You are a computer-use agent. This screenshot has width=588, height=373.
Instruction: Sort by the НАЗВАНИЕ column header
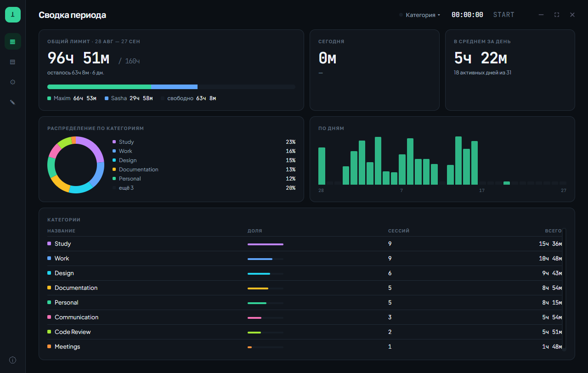click(61, 231)
